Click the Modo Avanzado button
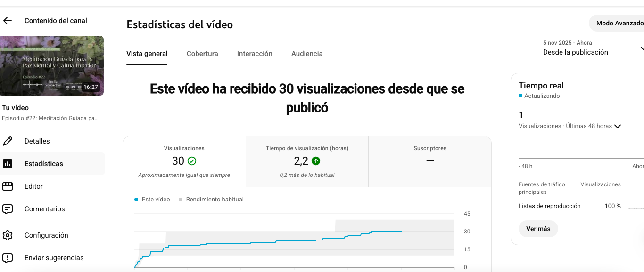Image resolution: width=644 pixels, height=272 pixels. 619,23
